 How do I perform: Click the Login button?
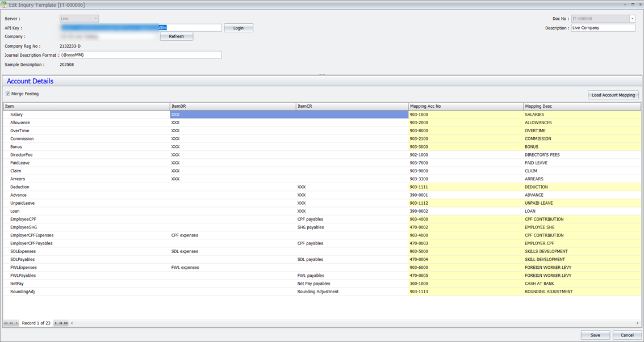238,28
